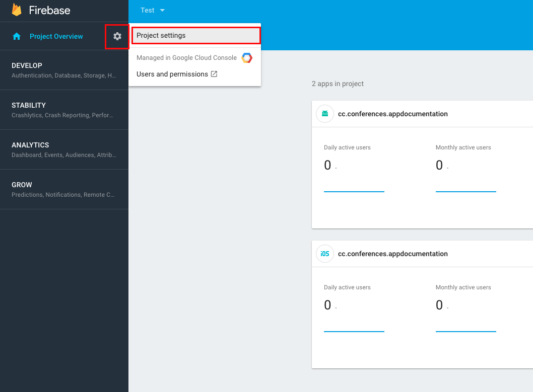This screenshot has width=533, height=392.
Task: Expand the STABILITY section
Action: click(x=64, y=110)
